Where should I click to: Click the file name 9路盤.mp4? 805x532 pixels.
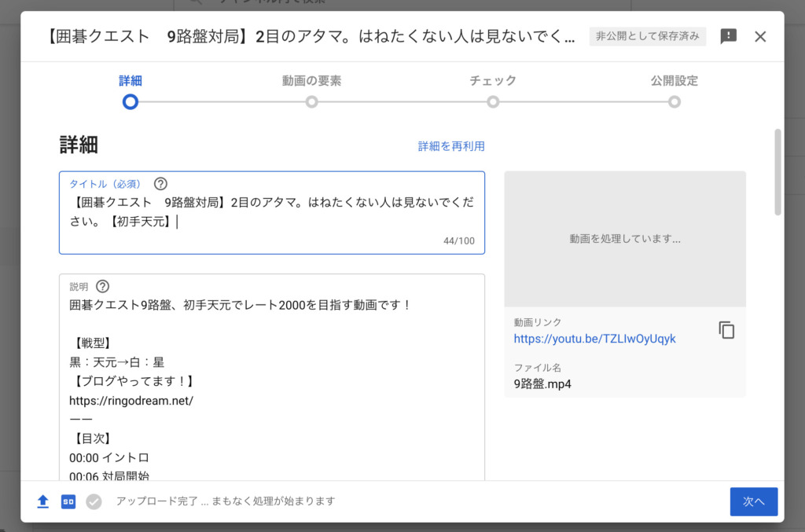point(542,383)
